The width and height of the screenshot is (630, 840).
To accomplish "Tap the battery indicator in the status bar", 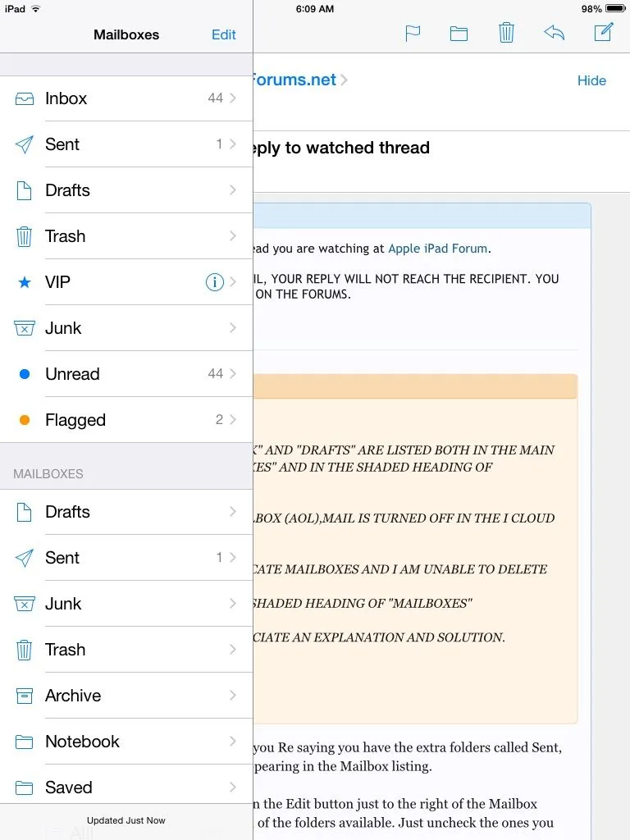I will (614, 8).
